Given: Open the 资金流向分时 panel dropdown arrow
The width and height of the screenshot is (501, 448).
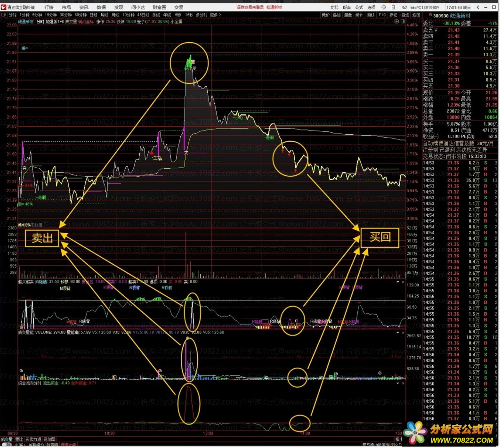Looking at the screenshot, I should 398,383.
